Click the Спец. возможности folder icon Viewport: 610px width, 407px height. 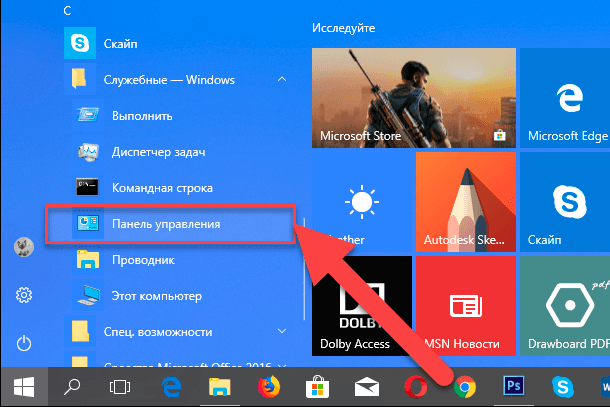(80, 332)
